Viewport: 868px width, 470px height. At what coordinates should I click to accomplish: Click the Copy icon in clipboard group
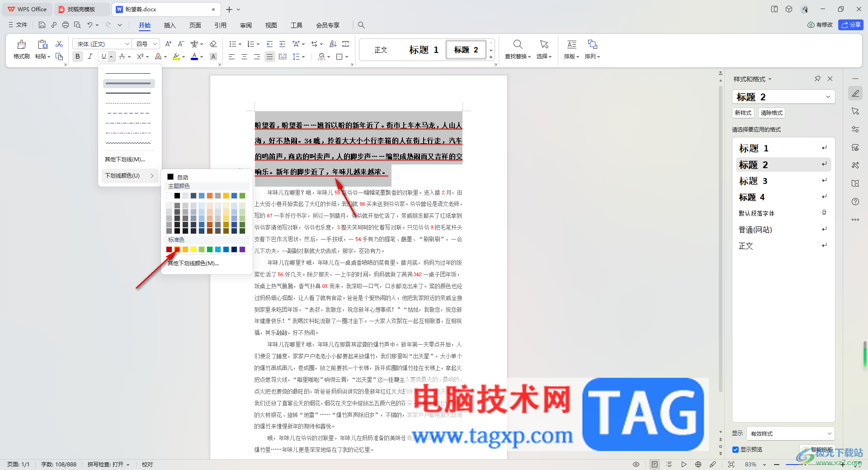pyautogui.click(x=59, y=56)
